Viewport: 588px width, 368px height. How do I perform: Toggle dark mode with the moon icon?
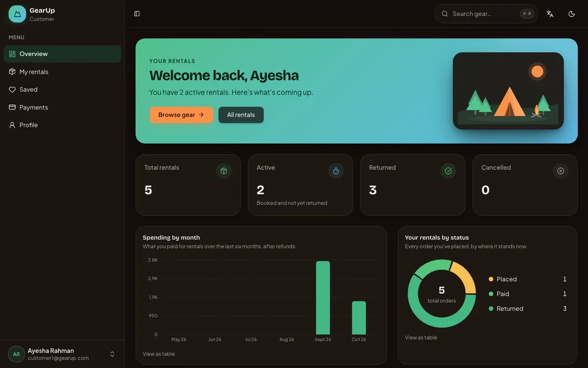coord(571,14)
